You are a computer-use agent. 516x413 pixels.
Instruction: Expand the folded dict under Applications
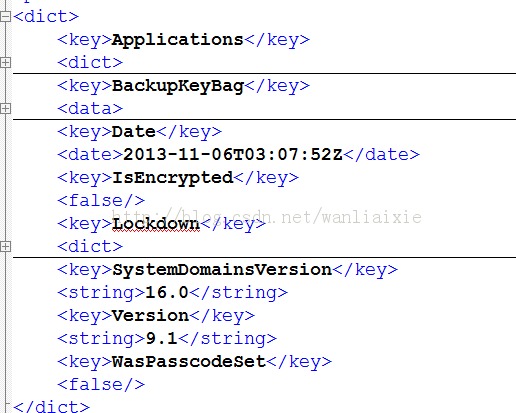pyautogui.click(x=5, y=62)
